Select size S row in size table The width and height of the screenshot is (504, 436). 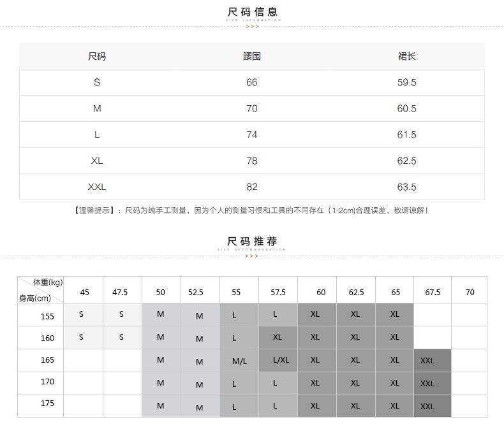pyautogui.click(x=97, y=82)
